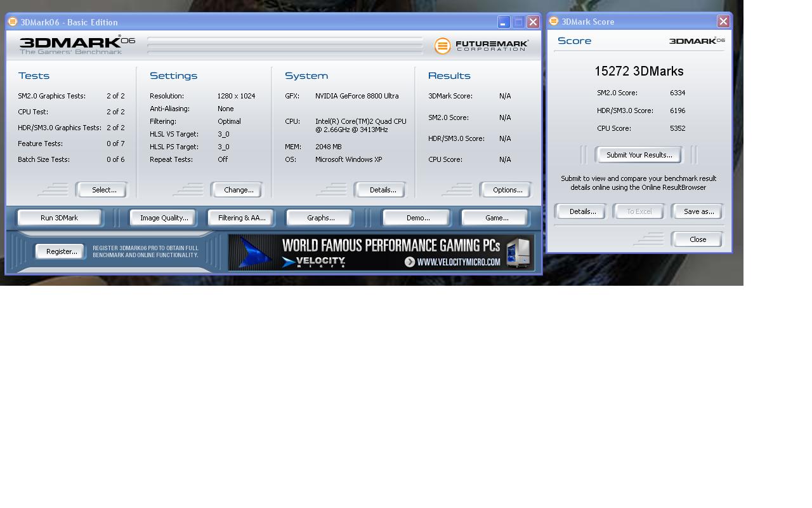
Task: Click the Intel Core 2 Quad CPU text
Action: [361, 125]
